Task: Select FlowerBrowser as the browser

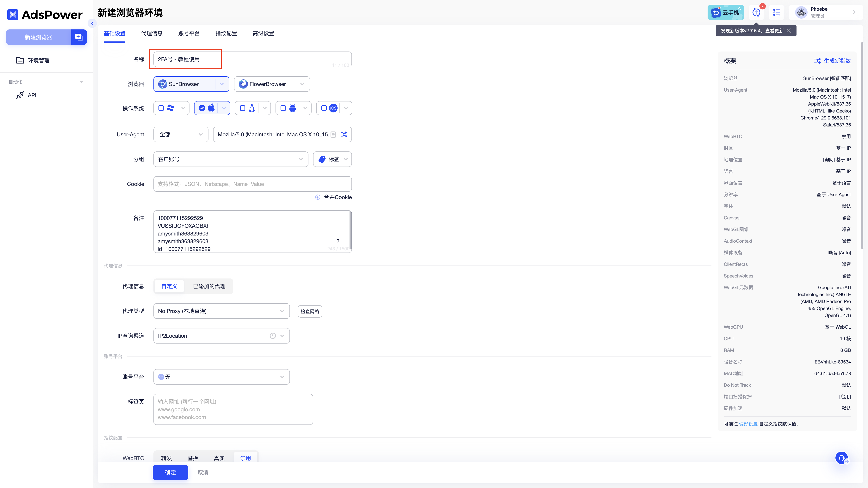Action: point(265,84)
